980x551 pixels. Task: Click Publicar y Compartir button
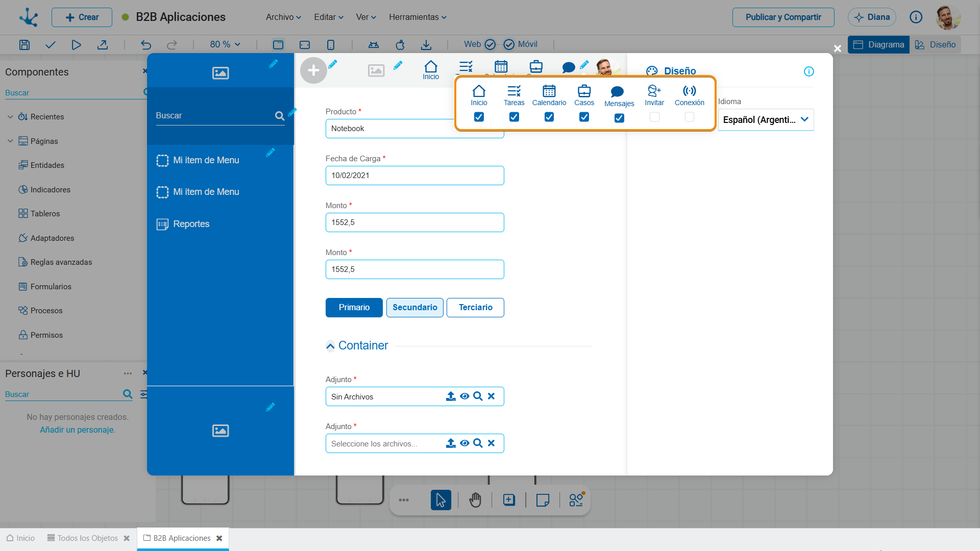(x=783, y=17)
